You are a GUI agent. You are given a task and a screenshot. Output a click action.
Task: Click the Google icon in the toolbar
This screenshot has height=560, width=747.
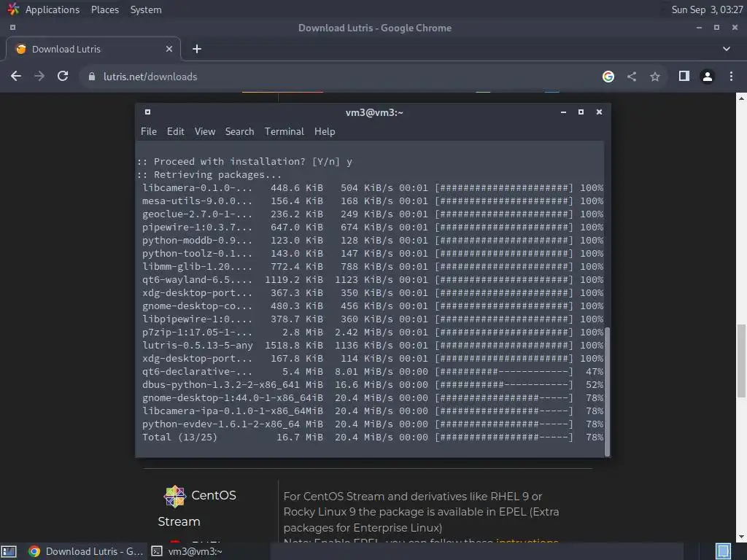coord(608,76)
